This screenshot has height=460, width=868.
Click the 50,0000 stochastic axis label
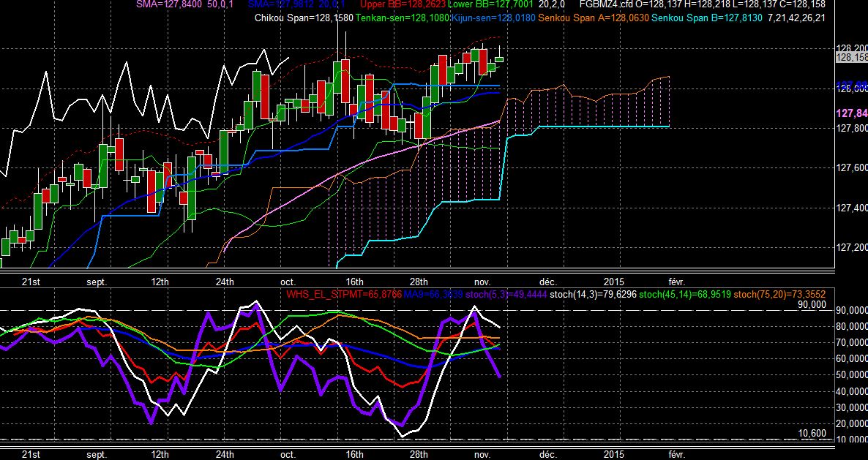[852, 375]
